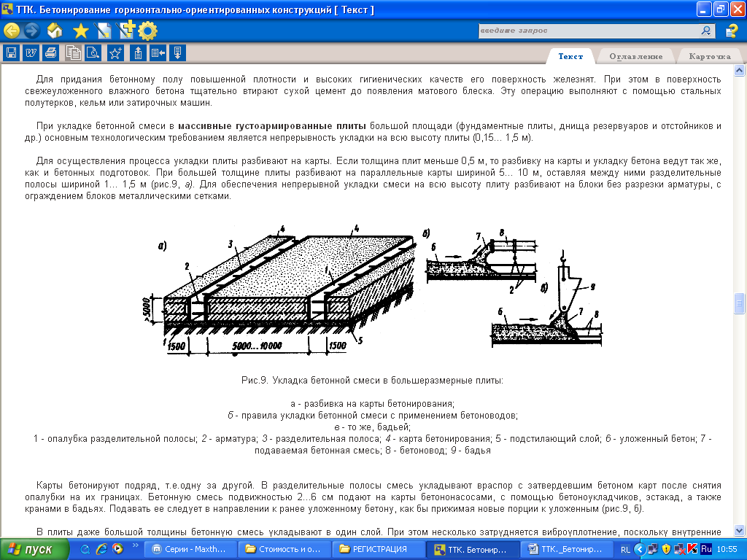Open the security shield tray icon

(666, 549)
